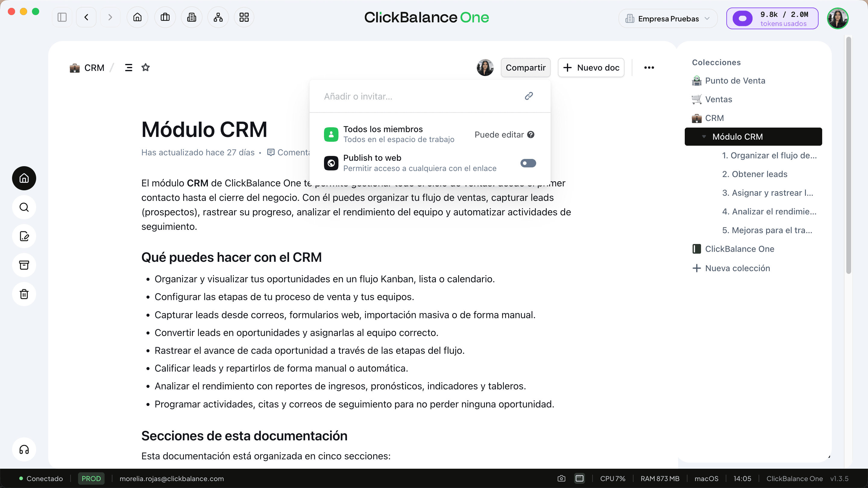Screen dimensions: 868x488
Task: Click the Publish to web globe icon
Action: [x=331, y=163]
